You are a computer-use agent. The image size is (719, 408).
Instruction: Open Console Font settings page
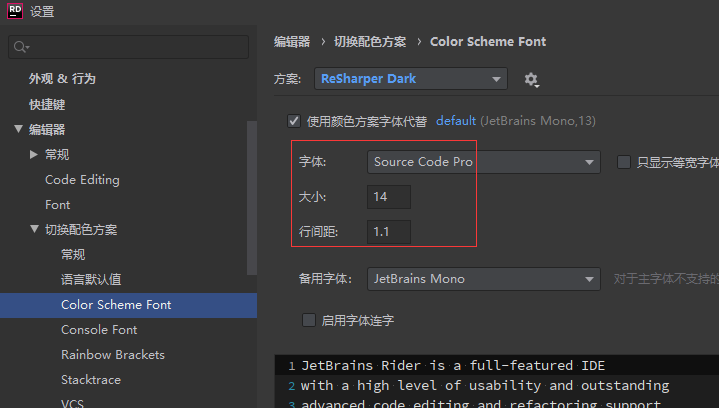pyautogui.click(x=99, y=330)
